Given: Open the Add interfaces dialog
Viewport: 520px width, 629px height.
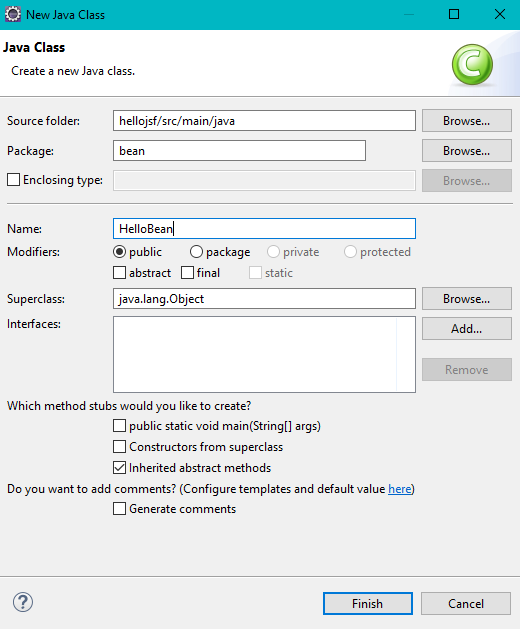Looking at the screenshot, I should 467,329.
